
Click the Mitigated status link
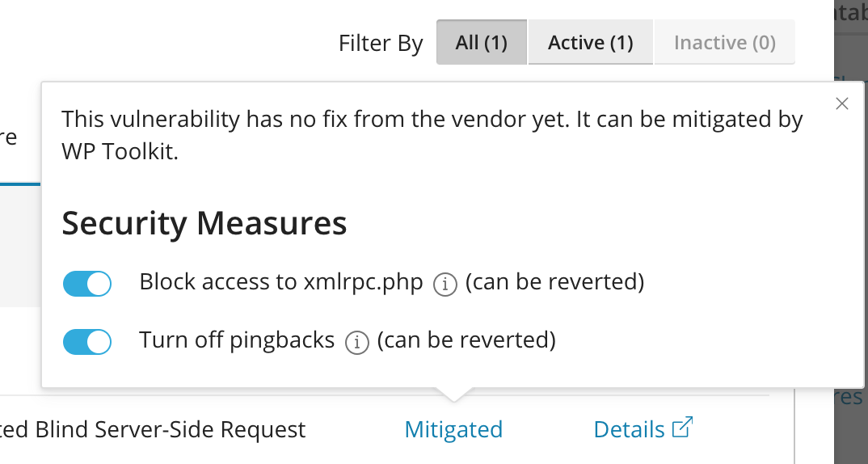click(x=453, y=429)
